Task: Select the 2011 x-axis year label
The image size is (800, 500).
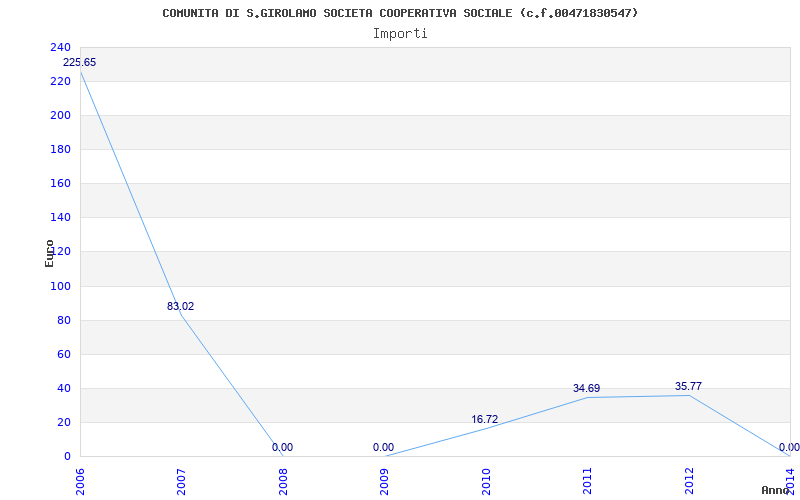Action: (587, 481)
